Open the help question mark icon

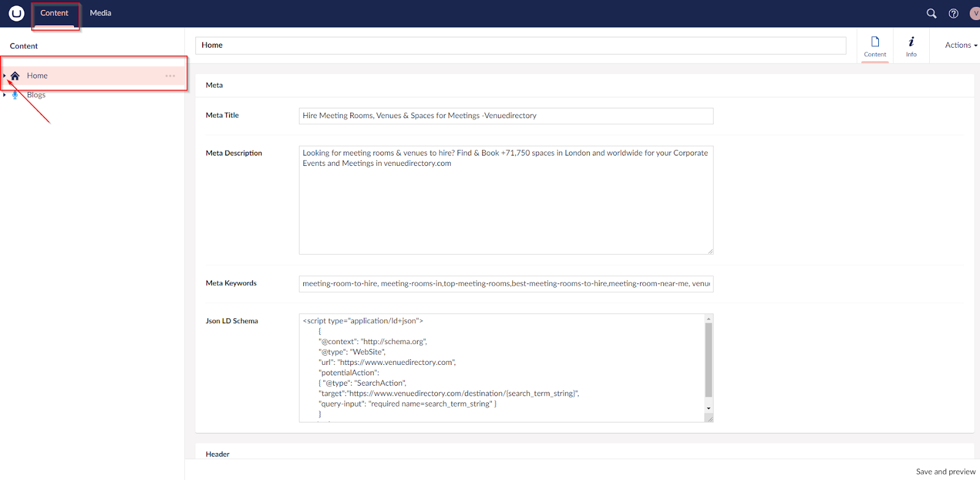tap(954, 13)
